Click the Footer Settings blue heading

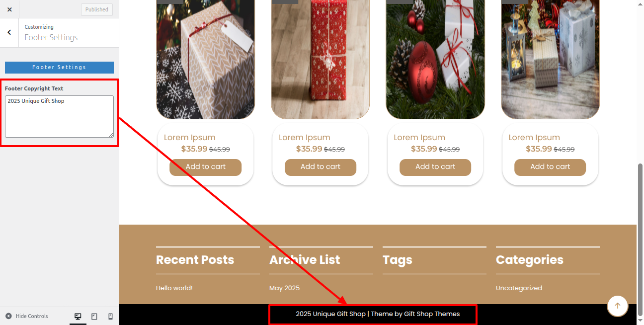[x=59, y=67]
